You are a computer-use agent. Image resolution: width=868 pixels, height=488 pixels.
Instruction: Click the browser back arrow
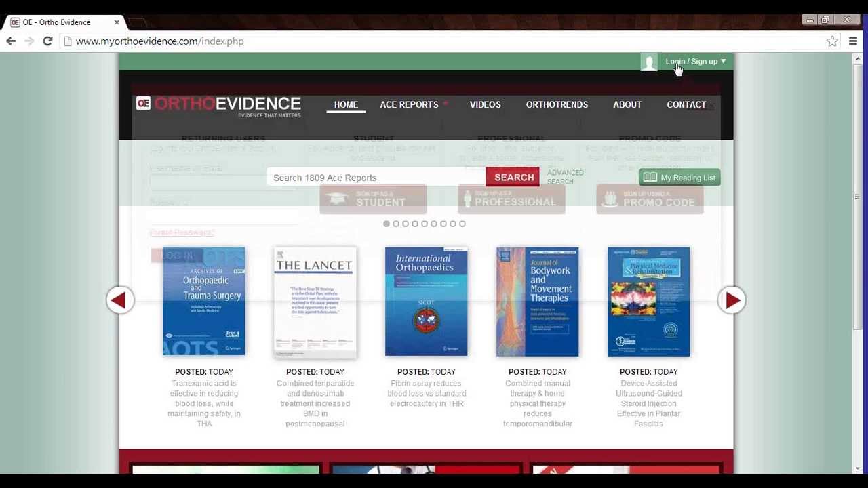click(11, 41)
